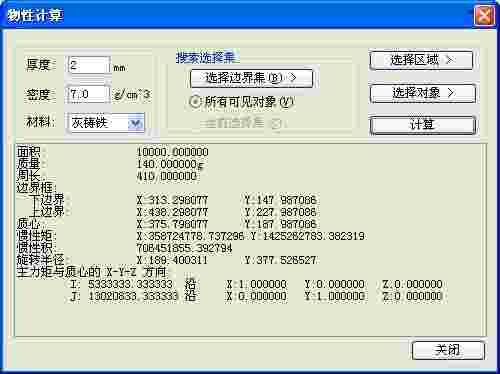Select the disabled 当前选择集 radio option
The image size is (500, 374).
[242, 123]
